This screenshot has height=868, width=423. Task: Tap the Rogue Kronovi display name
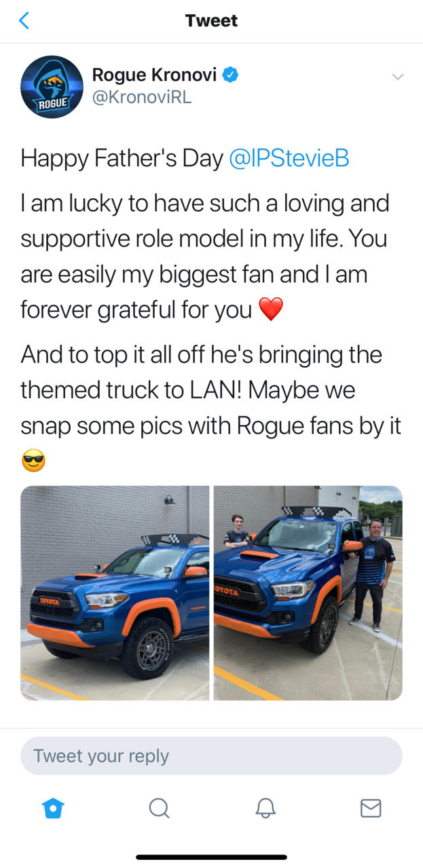155,74
